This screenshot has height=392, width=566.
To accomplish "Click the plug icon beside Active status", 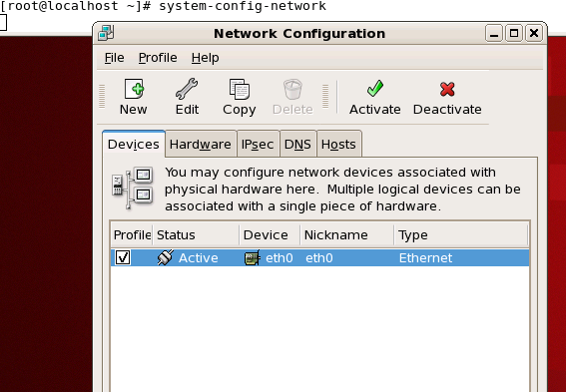I will 166,257.
